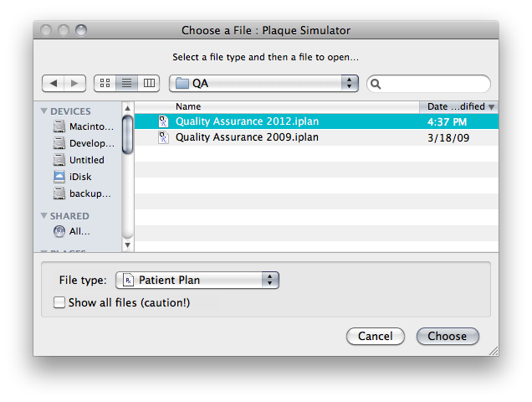Click sidebar scroll up arrow
The image size is (532, 402).
tap(128, 108)
